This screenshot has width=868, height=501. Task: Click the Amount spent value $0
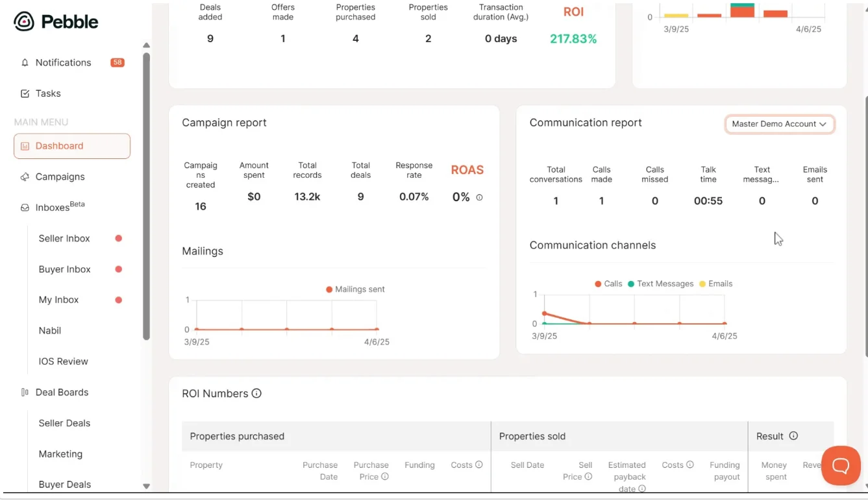(254, 197)
